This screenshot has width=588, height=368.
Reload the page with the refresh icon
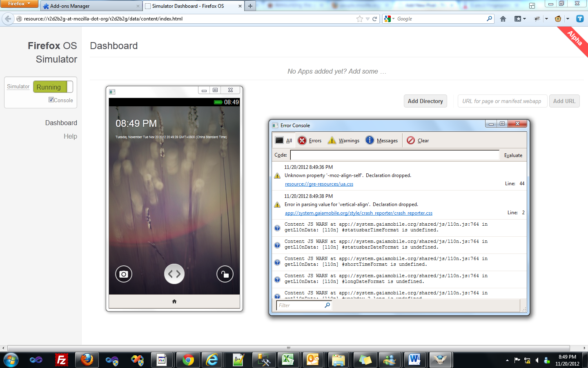click(375, 19)
